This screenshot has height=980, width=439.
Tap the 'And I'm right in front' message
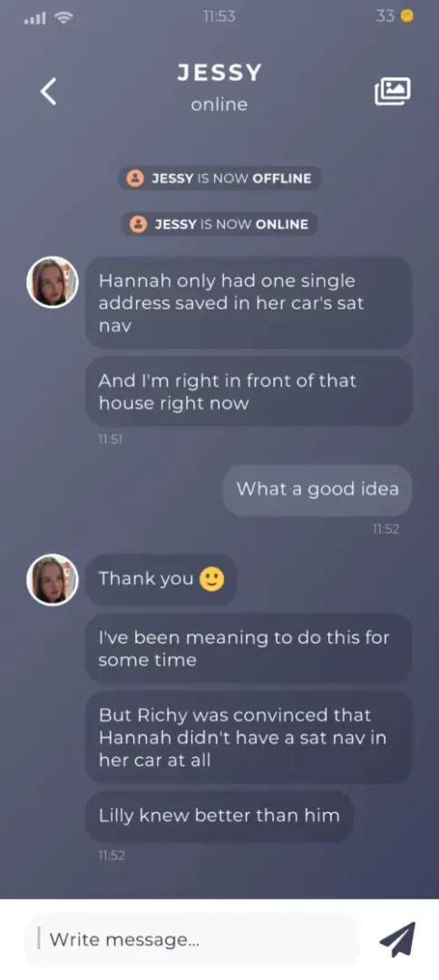[x=249, y=391]
